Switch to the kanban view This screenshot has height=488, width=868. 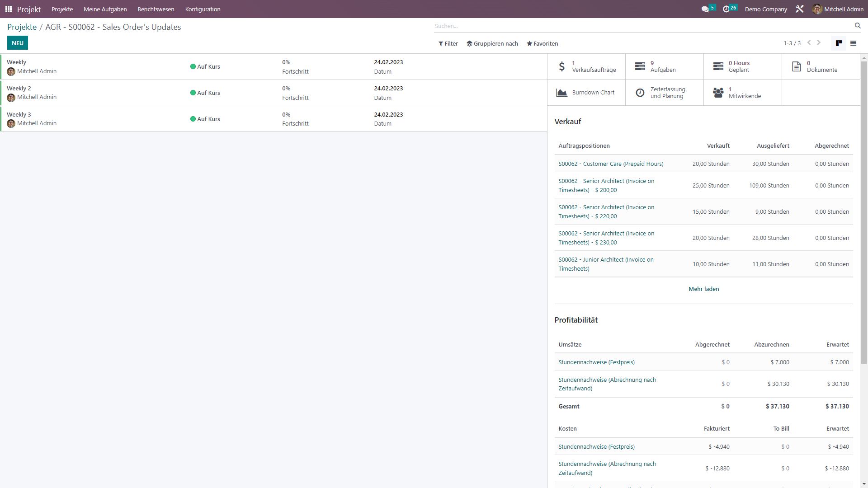[839, 43]
